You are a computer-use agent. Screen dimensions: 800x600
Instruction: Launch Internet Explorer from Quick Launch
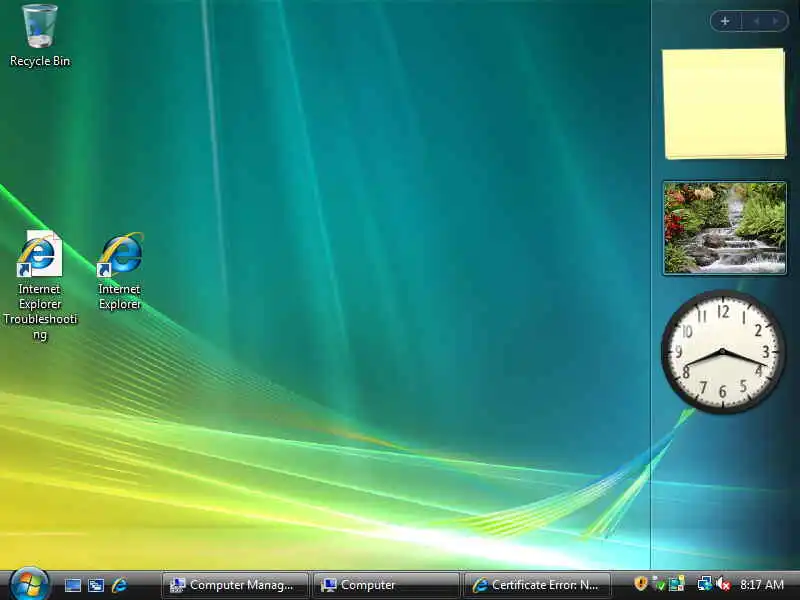pyautogui.click(x=119, y=585)
